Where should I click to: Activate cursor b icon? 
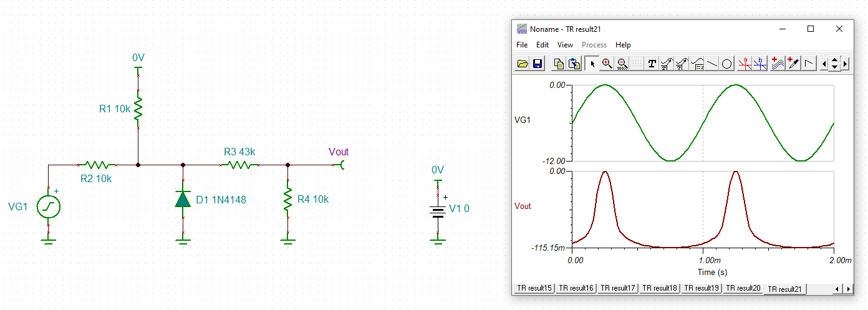click(x=759, y=64)
